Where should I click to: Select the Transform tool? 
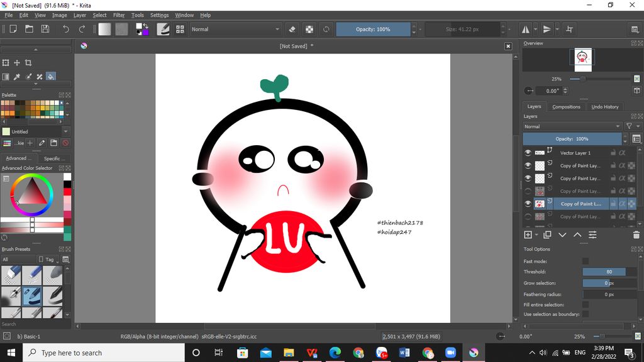point(6,63)
